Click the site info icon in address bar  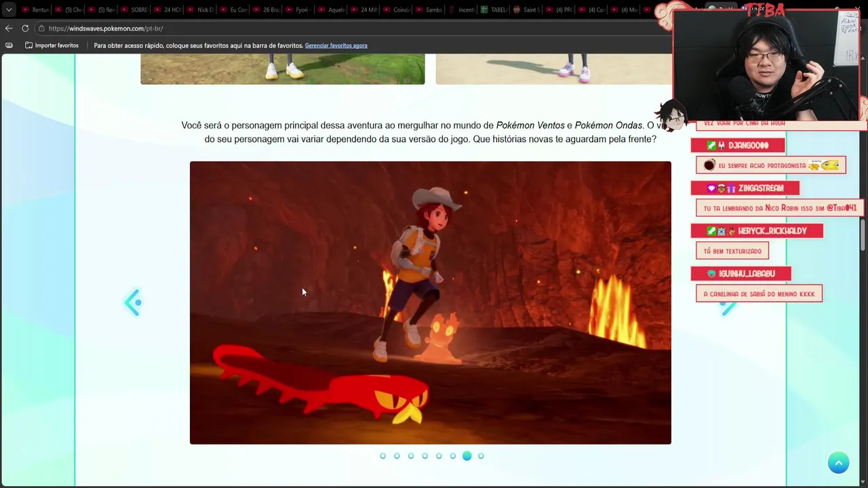click(41, 28)
